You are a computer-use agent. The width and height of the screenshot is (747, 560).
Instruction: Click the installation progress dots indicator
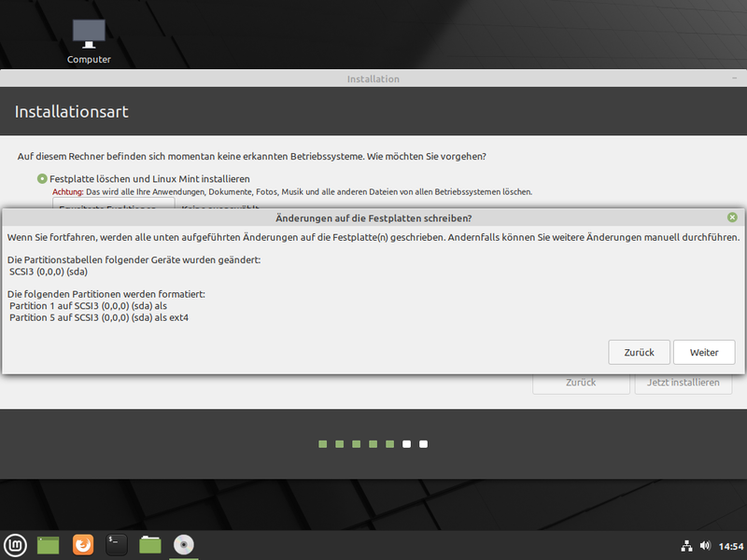click(373, 444)
